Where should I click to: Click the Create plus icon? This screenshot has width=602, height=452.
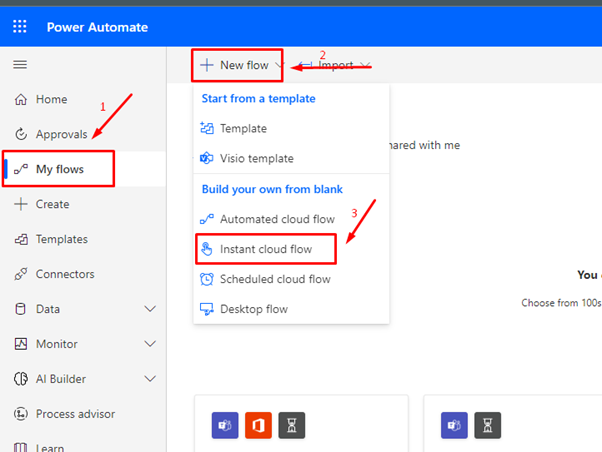21,204
